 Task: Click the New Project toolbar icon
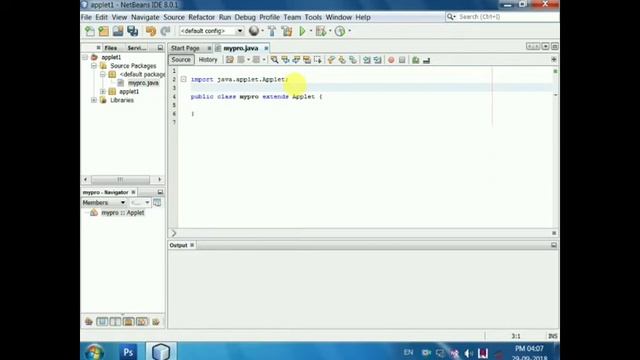[x=104, y=31]
